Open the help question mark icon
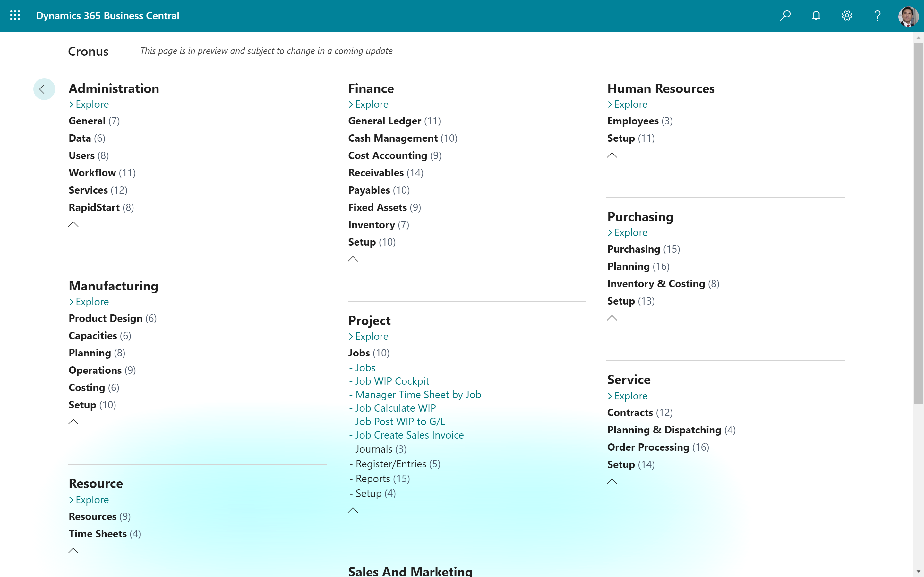Viewport: 924px width, 577px height. pyautogui.click(x=877, y=15)
